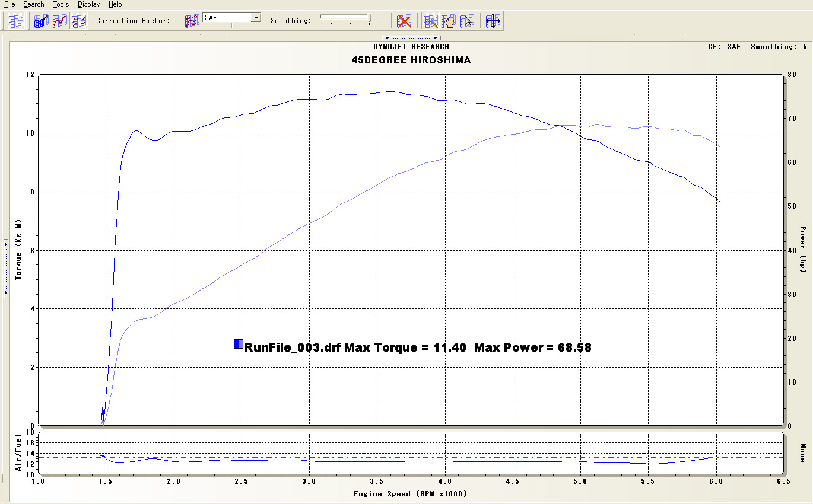Toggle the multi-curve graph view icon

[78, 21]
